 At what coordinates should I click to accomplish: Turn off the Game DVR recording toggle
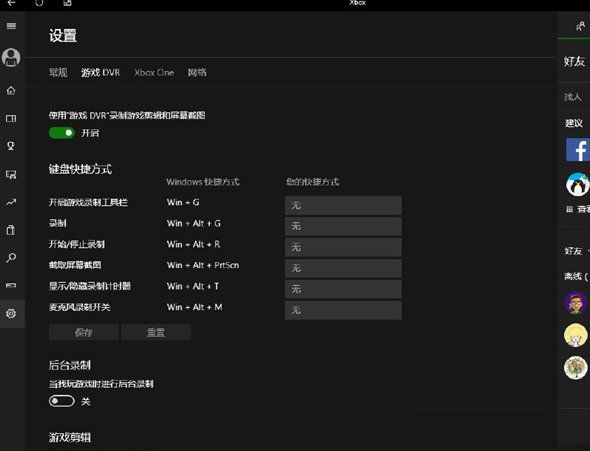pos(62,133)
